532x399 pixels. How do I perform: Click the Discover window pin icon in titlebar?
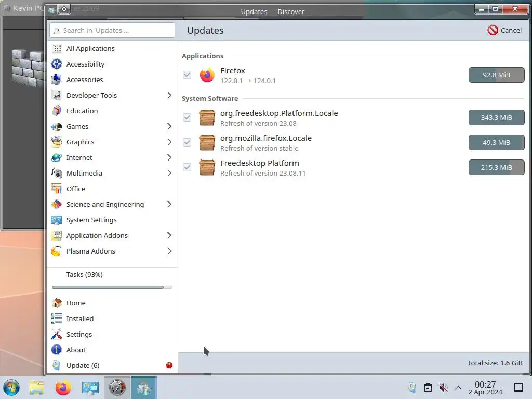(64, 9)
